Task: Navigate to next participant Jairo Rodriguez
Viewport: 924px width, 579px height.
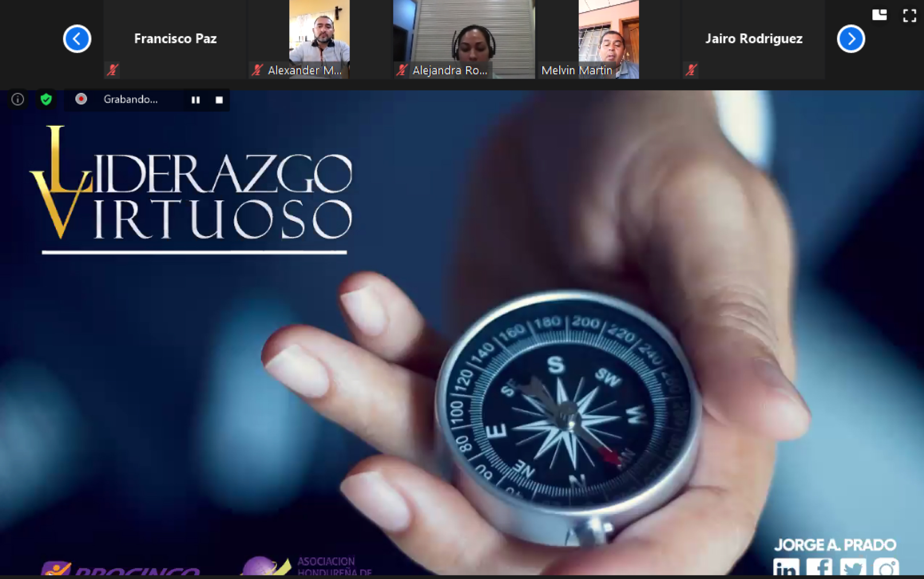Action: (x=851, y=38)
